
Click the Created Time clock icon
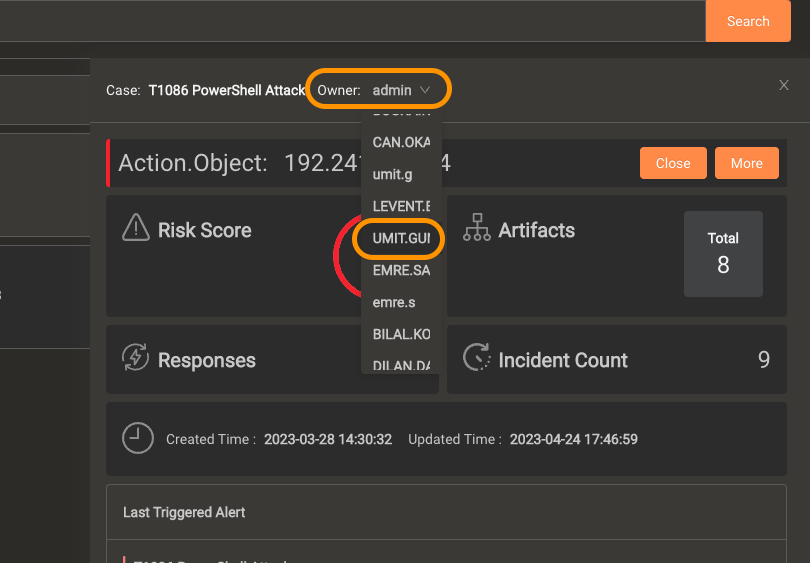pyautogui.click(x=138, y=439)
